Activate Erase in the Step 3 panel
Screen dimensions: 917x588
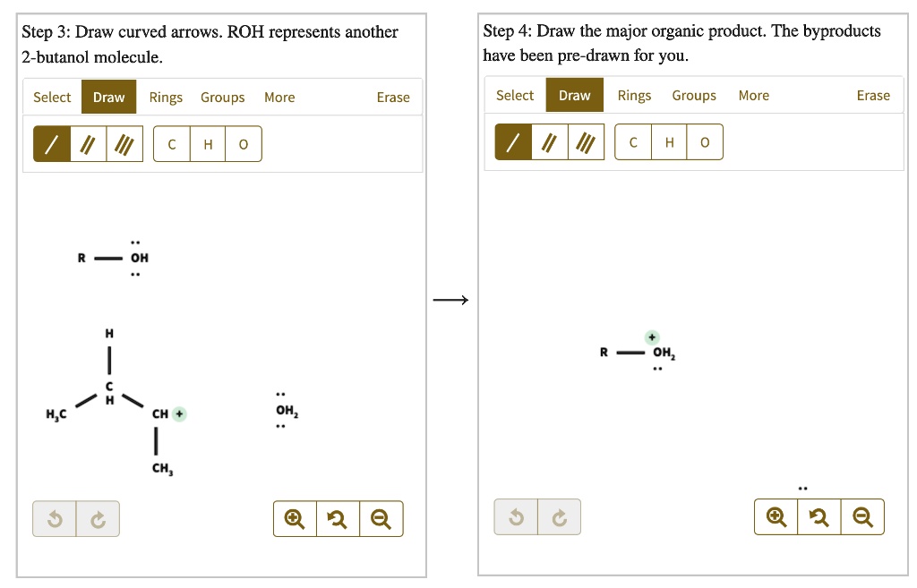point(393,97)
